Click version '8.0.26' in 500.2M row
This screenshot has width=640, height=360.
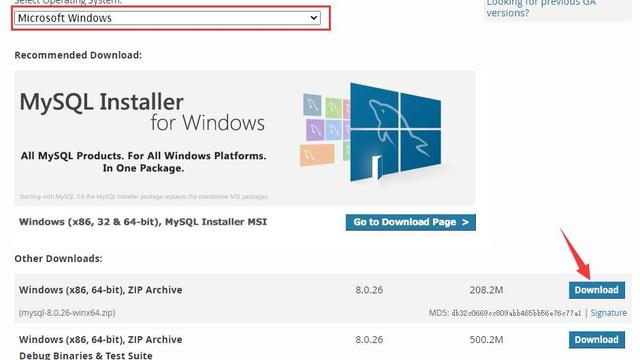click(x=369, y=340)
